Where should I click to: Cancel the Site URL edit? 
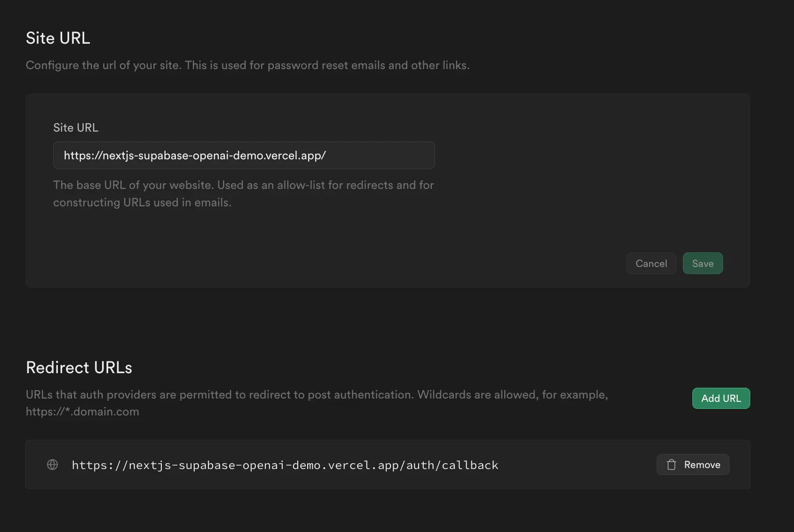651,264
